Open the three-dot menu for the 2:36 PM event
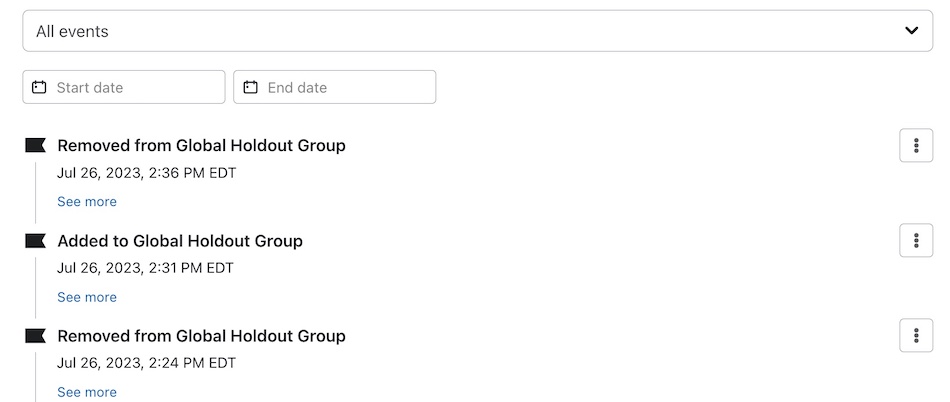The width and height of the screenshot is (950, 402). [916, 145]
